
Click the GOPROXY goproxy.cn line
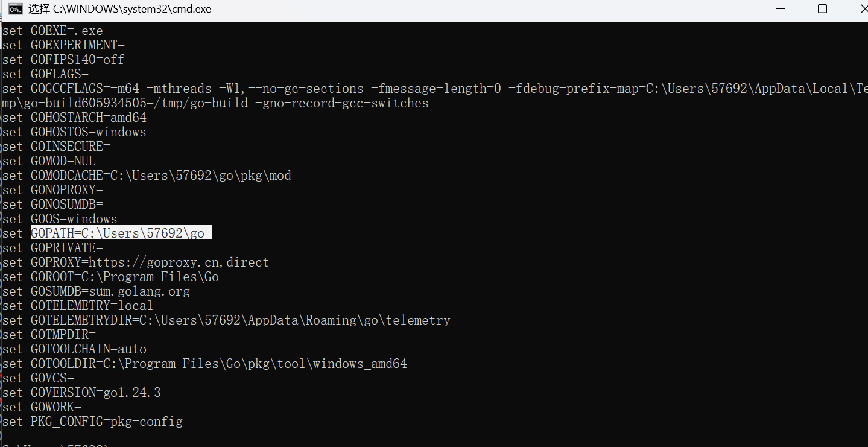(x=136, y=262)
